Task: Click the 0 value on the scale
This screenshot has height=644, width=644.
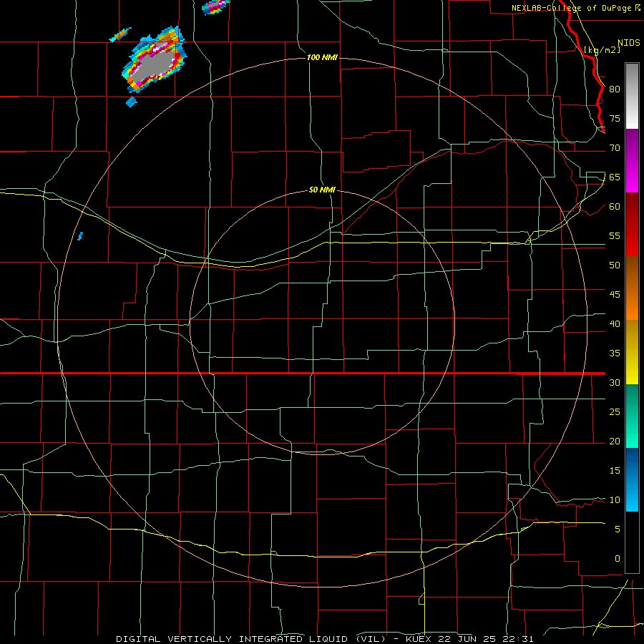Action: coord(618,559)
